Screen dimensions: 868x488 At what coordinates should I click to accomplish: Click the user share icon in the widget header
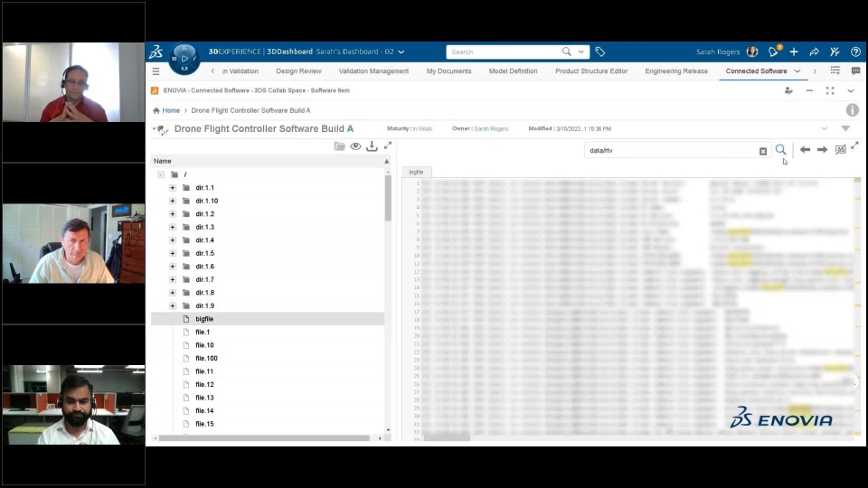788,90
